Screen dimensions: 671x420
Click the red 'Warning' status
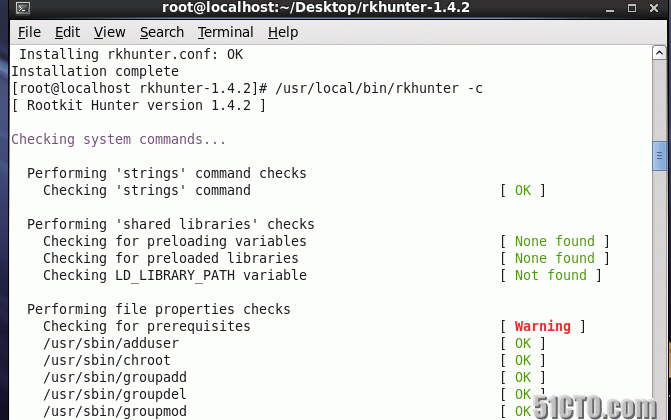point(543,326)
